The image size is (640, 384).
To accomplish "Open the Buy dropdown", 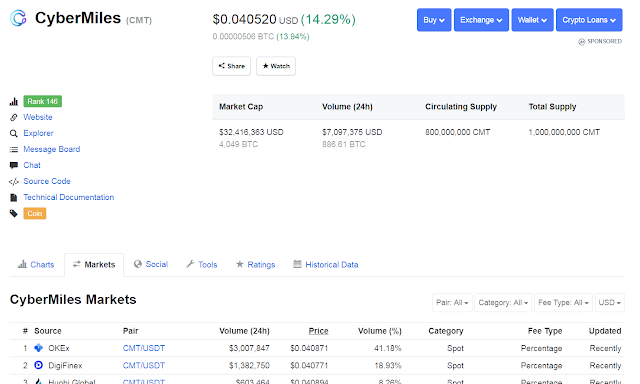I will pos(434,20).
